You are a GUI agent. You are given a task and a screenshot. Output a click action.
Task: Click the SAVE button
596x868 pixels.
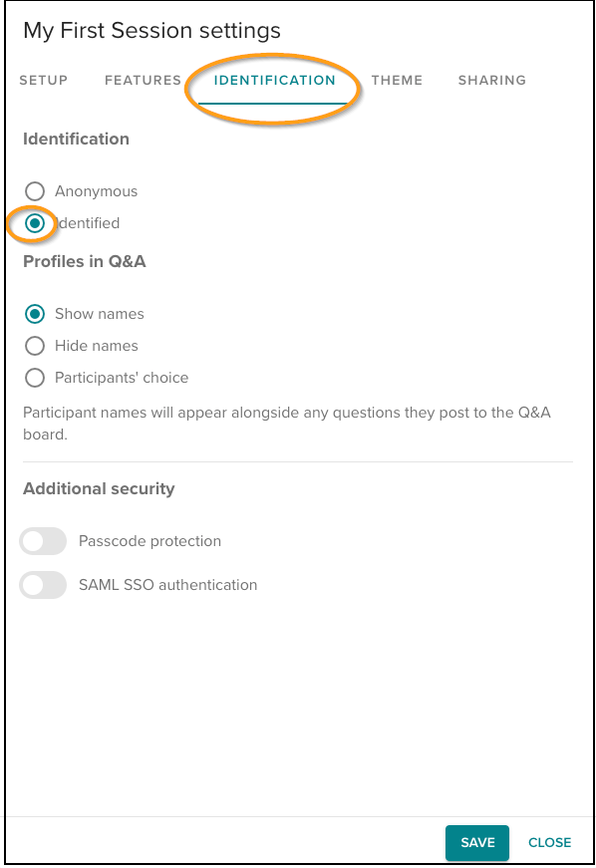coord(476,842)
